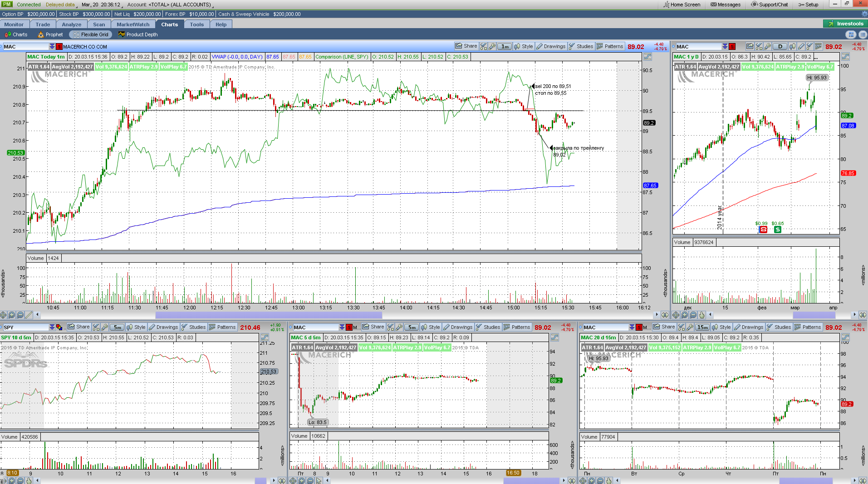868x484 pixels.
Task: Click the scissors/link tools icon on the main MAC 1m chart toolbar
Action: [483, 46]
